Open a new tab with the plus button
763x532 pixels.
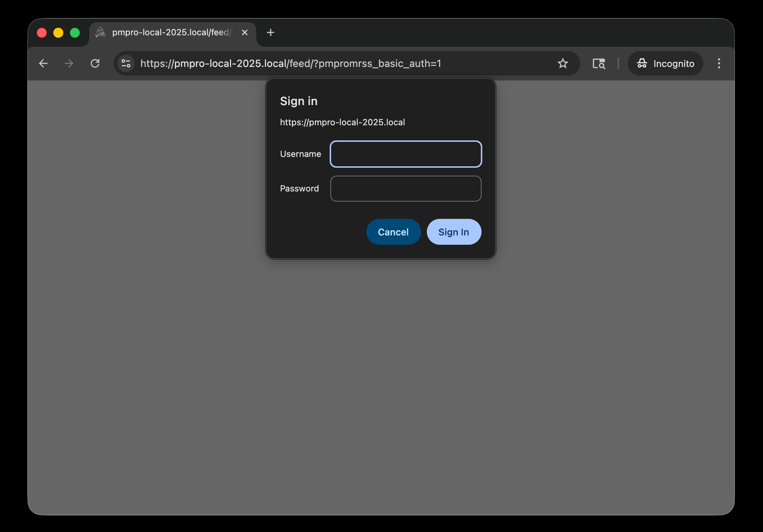(270, 32)
